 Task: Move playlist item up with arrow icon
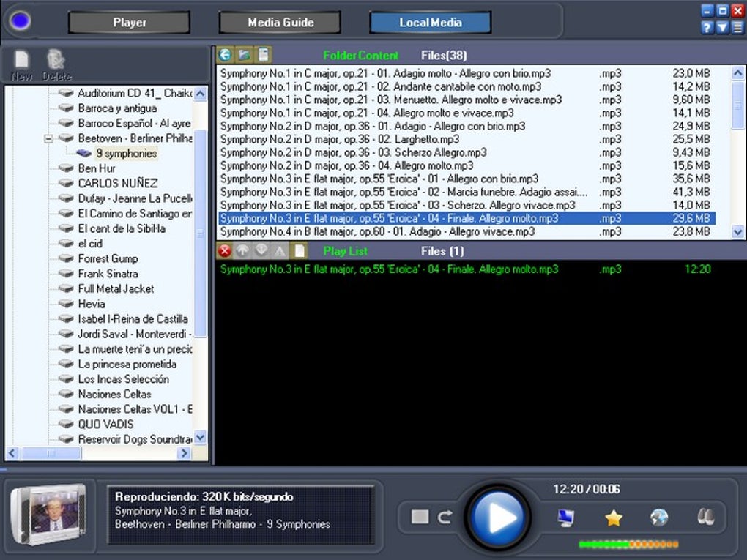click(x=243, y=250)
